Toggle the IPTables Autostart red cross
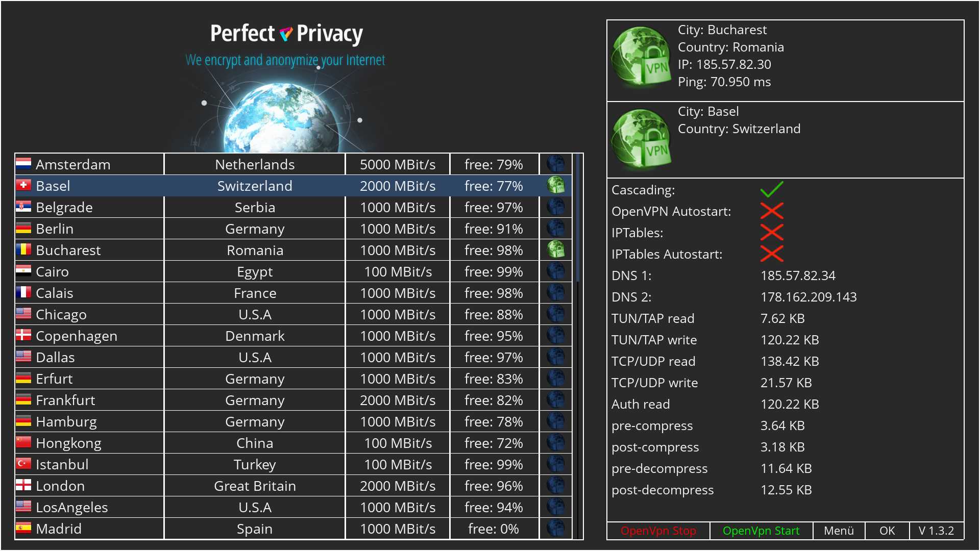 tap(771, 254)
